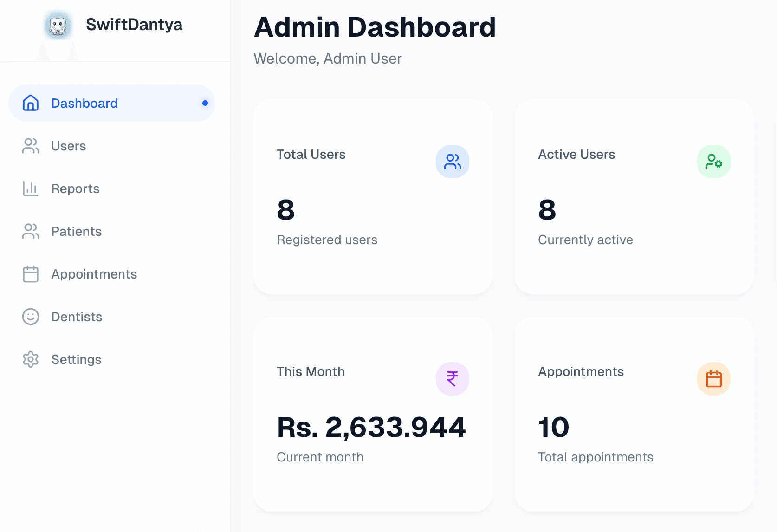Click the SwiftDantya tooth logo

click(x=58, y=25)
